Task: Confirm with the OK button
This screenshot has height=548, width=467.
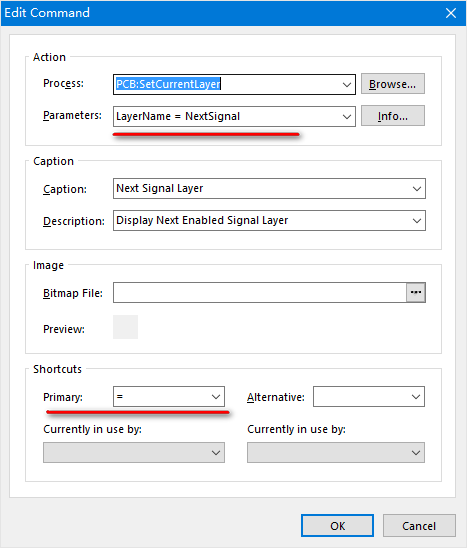Action: click(337, 525)
